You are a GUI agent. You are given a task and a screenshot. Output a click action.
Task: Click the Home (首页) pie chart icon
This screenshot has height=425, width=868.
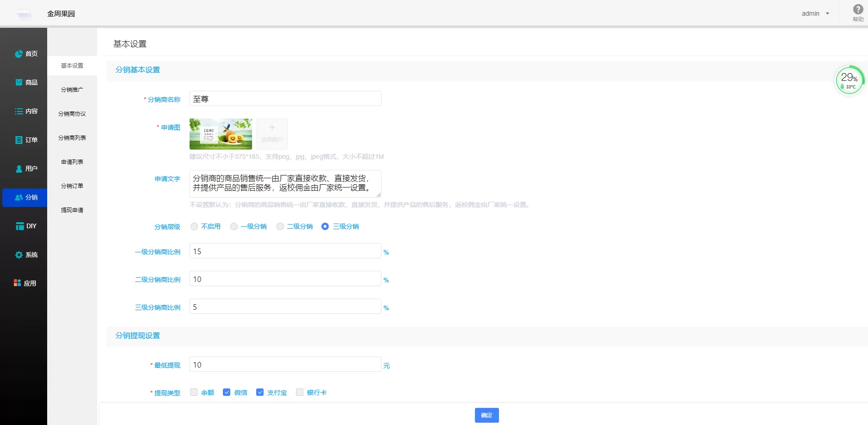tap(18, 54)
